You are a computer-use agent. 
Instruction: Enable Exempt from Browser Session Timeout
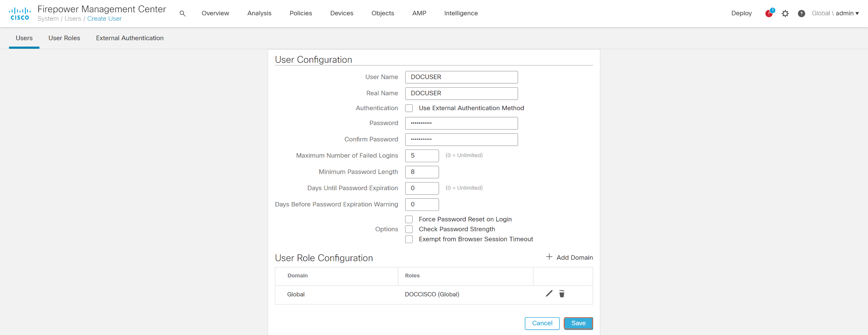tap(409, 239)
